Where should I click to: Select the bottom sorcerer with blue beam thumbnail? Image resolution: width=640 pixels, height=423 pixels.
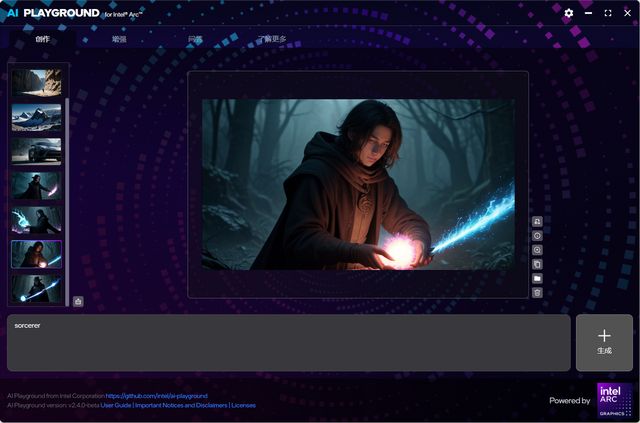[36, 289]
